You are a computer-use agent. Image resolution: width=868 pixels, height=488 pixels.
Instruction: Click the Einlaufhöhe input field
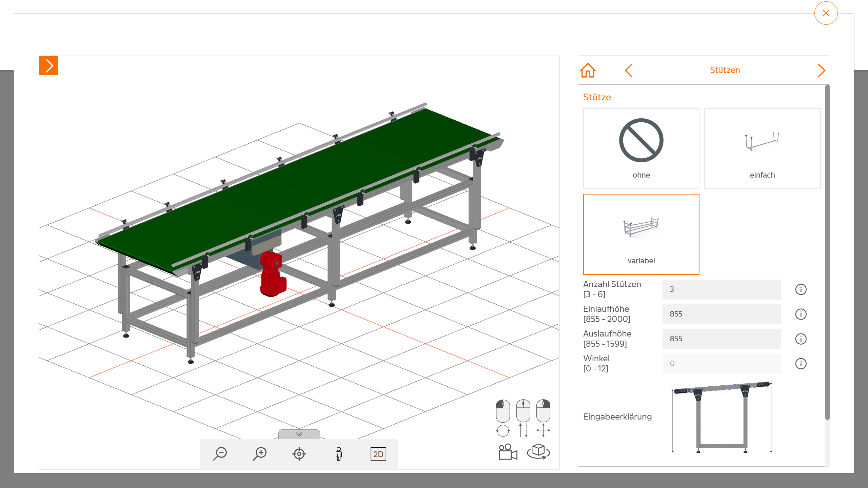pyautogui.click(x=722, y=314)
